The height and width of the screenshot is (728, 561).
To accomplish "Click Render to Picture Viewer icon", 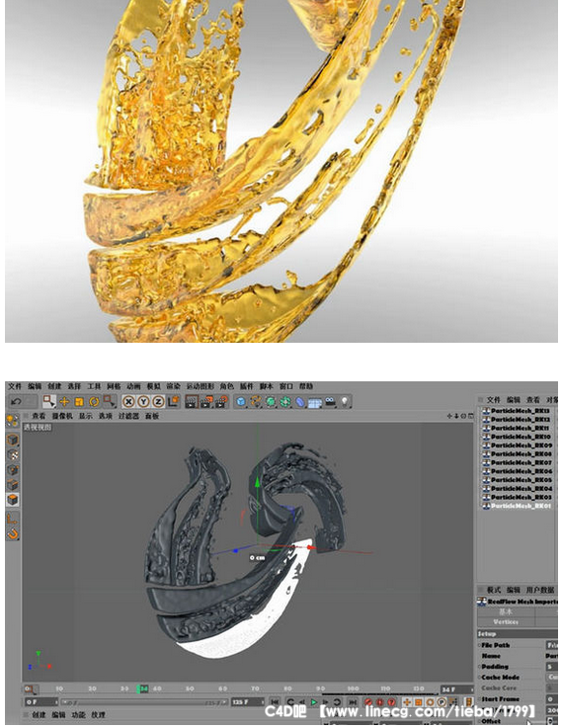I will tap(206, 402).
